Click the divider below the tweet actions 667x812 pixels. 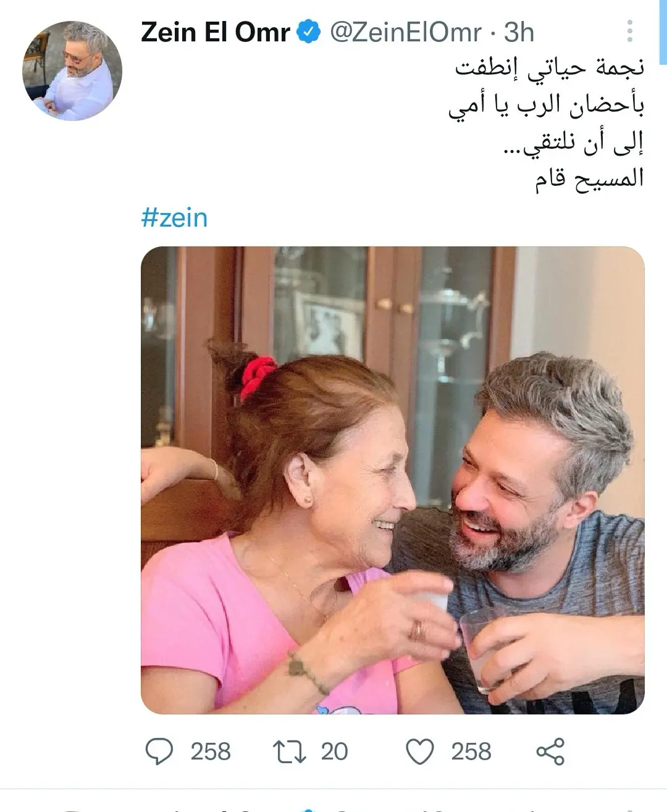[333, 789]
